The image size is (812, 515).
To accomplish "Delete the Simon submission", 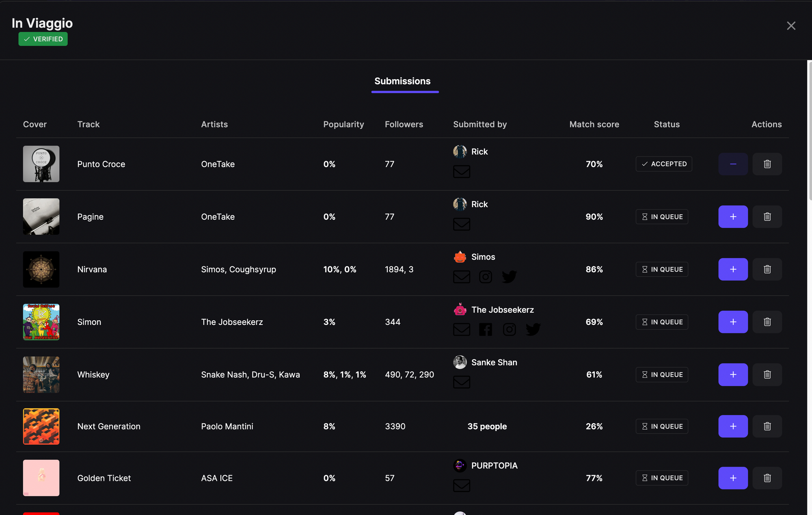I will click(x=767, y=322).
